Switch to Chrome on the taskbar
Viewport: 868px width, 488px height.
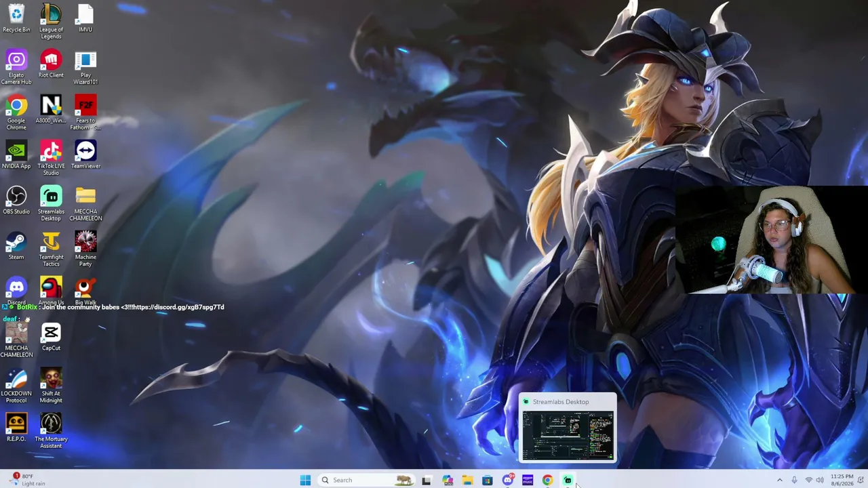(x=547, y=480)
